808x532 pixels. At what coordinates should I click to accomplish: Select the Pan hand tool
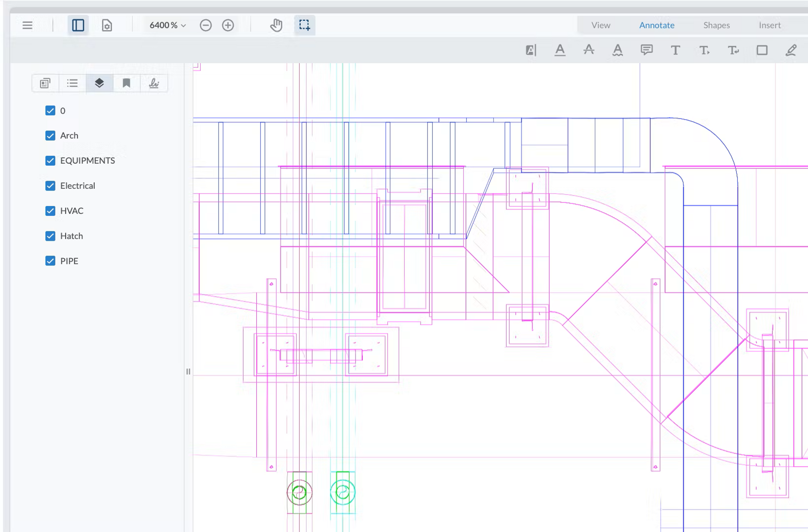pyautogui.click(x=276, y=25)
